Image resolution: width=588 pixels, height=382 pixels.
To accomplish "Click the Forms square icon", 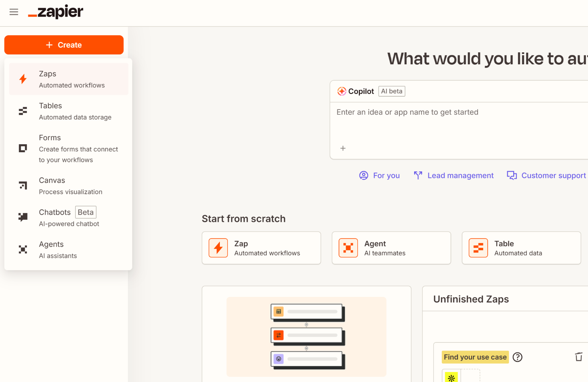I will click(x=23, y=148).
